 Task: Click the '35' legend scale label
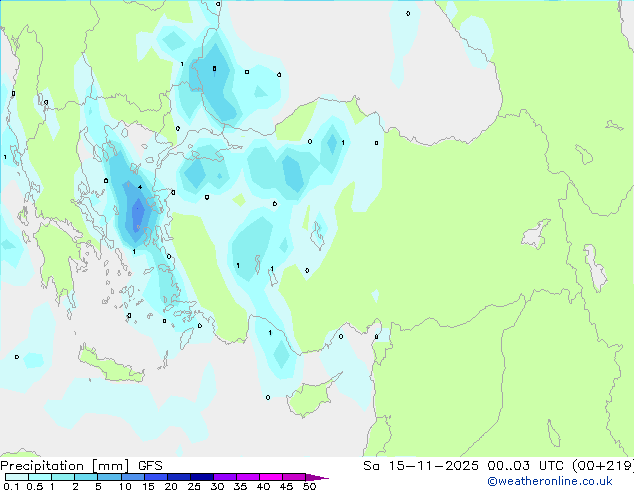pyautogui.click(x=240, y=486)
